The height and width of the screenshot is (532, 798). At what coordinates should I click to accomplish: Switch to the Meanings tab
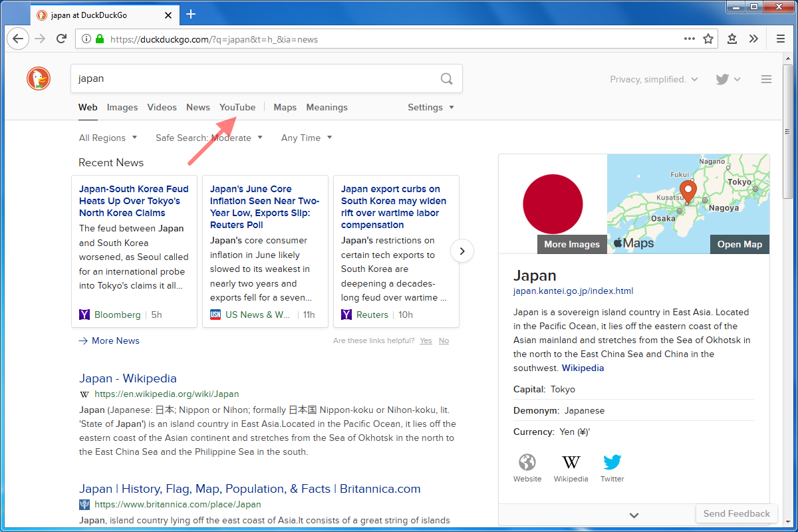pos(327,107)
